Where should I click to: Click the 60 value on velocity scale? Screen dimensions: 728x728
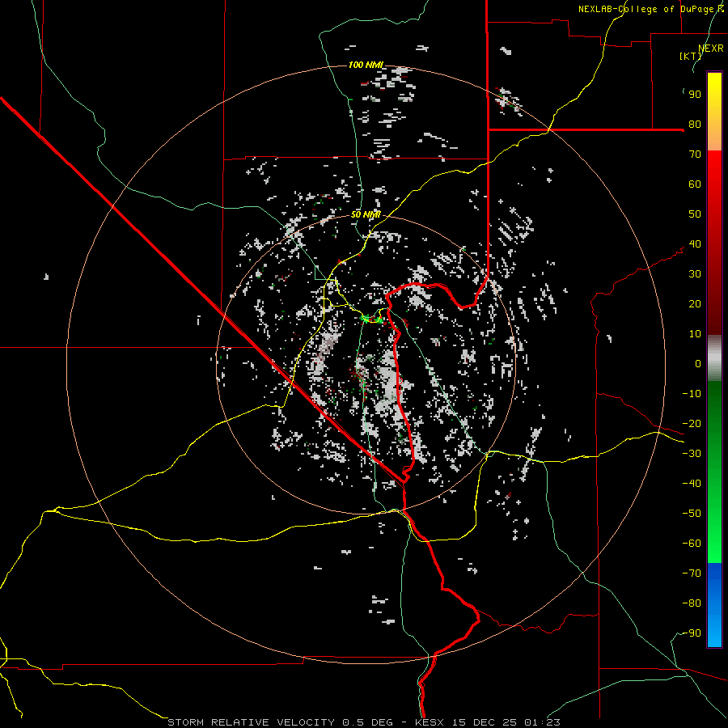point(695,184)
